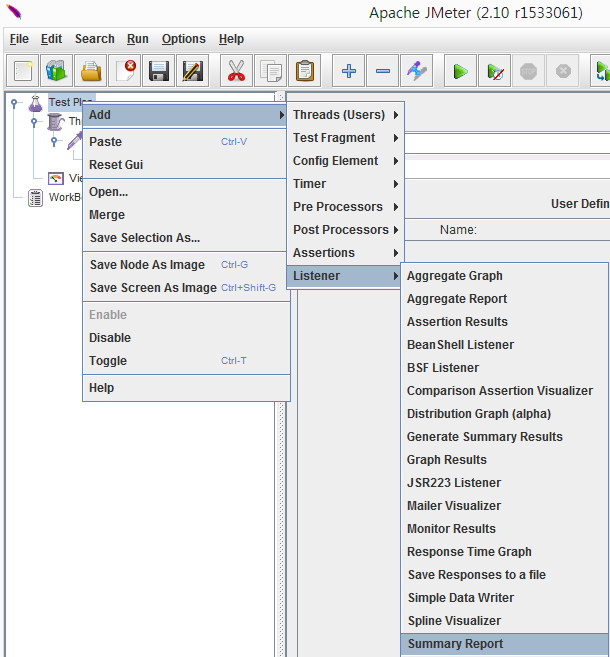Click the Copy toolbar icon

click(x=271, y=71)
